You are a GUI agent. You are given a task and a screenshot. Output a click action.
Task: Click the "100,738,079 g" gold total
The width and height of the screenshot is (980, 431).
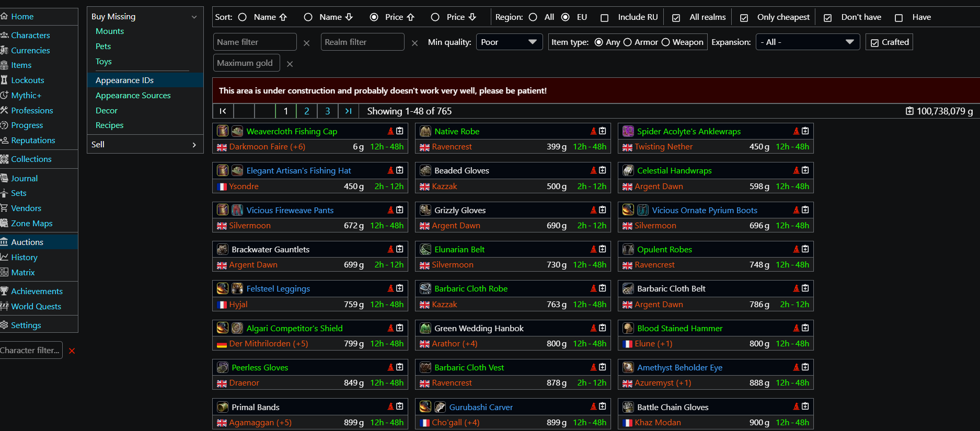coord(945,111)
